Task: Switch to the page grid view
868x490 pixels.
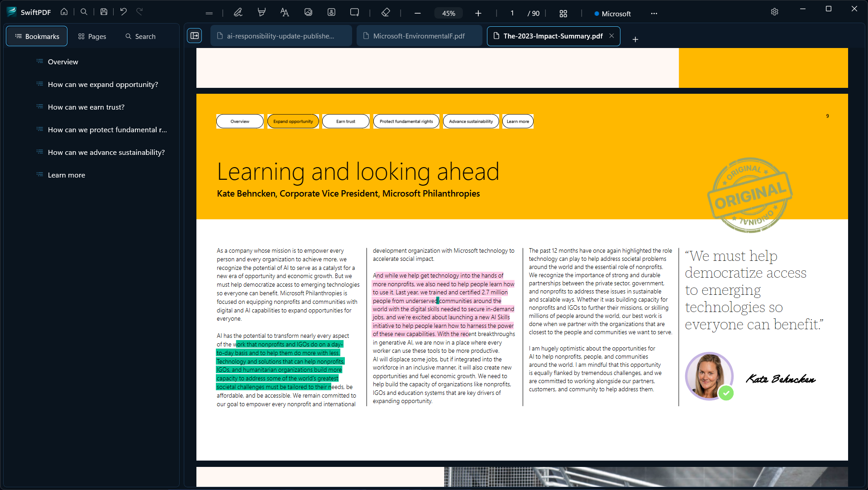Action: (x=563, y=14)
